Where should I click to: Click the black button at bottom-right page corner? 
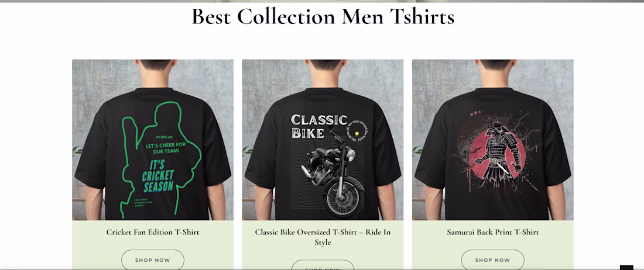[x=627, y=268]
